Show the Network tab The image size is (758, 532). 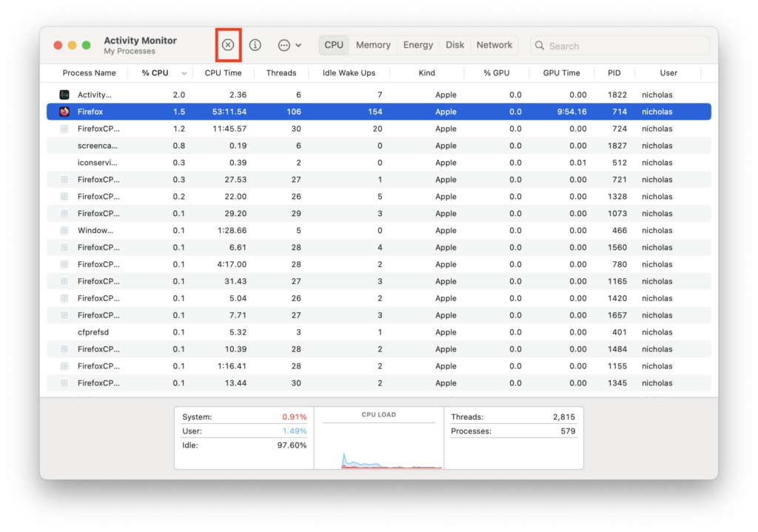tap(494, 45)
